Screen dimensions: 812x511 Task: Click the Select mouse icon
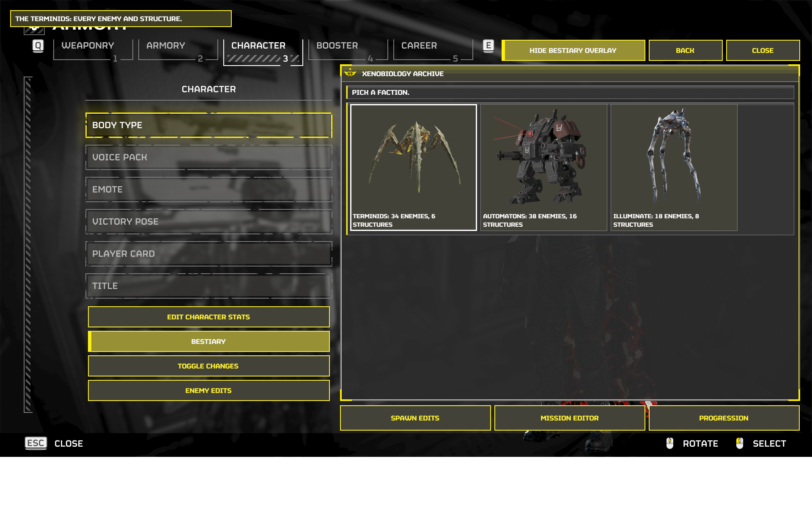tap(740, 443)
